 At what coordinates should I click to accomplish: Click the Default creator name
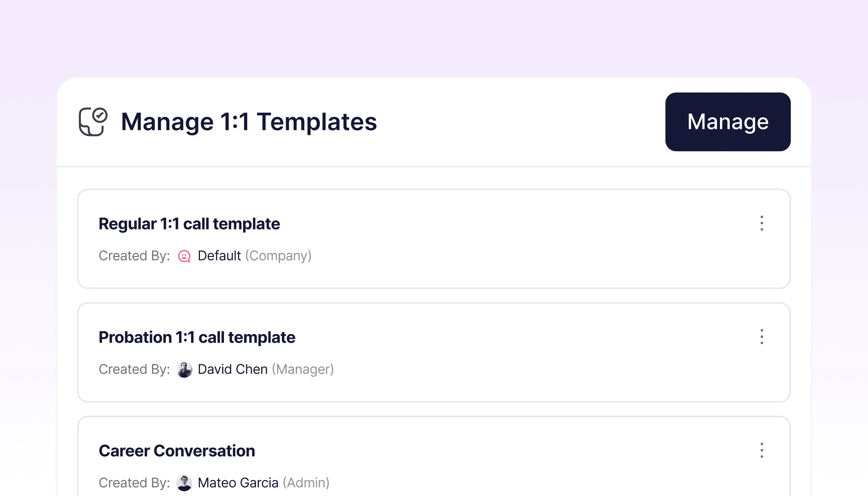(219, 256)
